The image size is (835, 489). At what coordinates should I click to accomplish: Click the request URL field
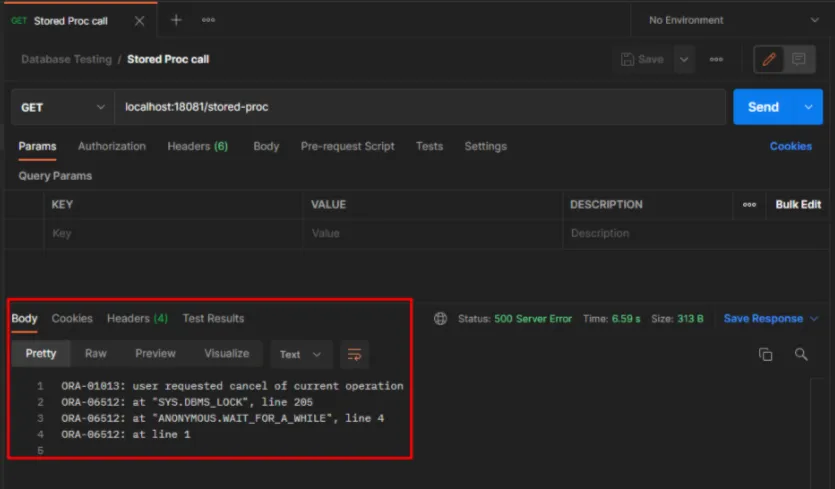[x=420, y=107]
